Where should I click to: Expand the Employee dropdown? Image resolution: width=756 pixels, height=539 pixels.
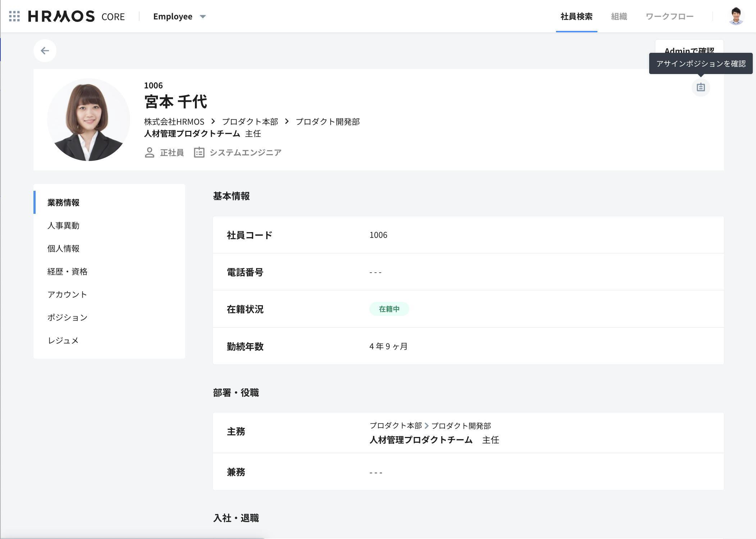pyautogui.click(x=179, y=17)
